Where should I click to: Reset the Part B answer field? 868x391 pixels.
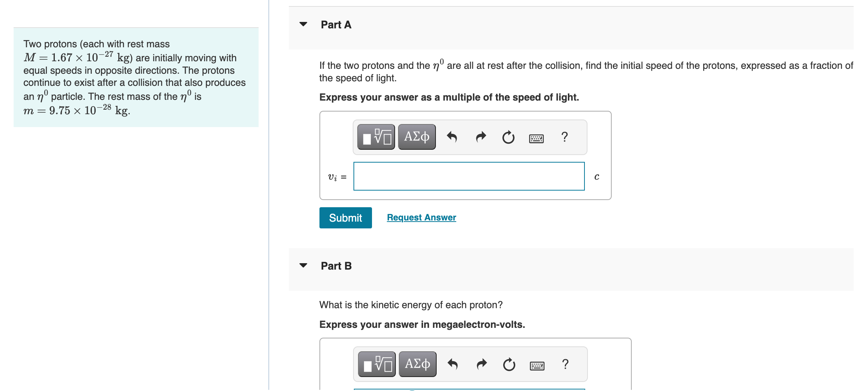[x=509, y=364]
